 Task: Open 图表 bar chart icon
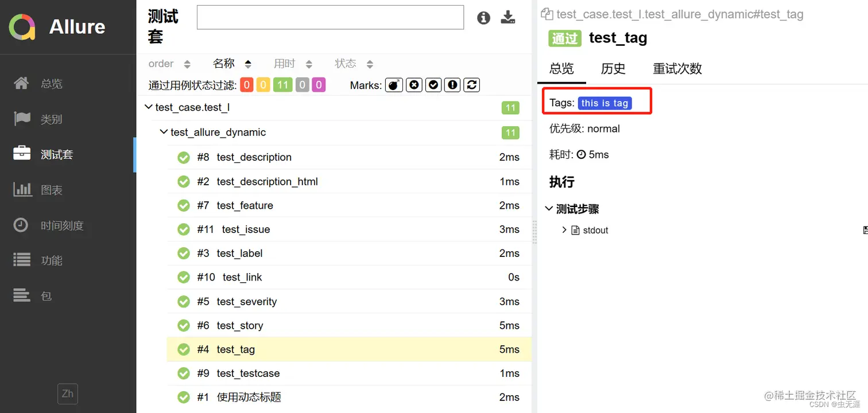pos(22,189)
